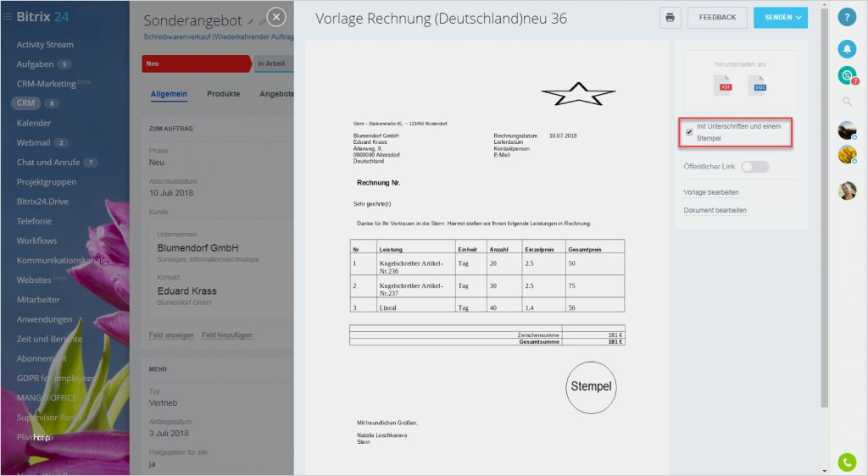This screenshot has width=868, height=476.
Task: Download document as PDF
Action: [722, 86]
